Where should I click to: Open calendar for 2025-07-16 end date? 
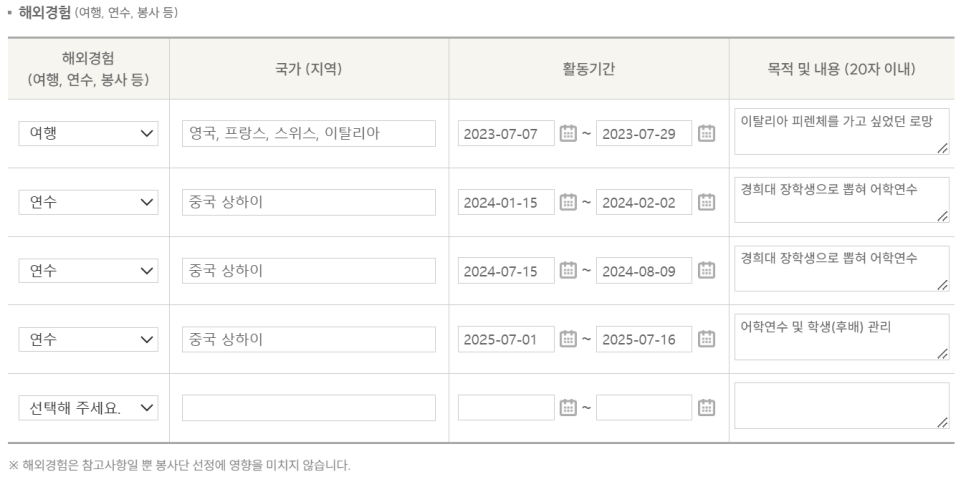point(706,339)
